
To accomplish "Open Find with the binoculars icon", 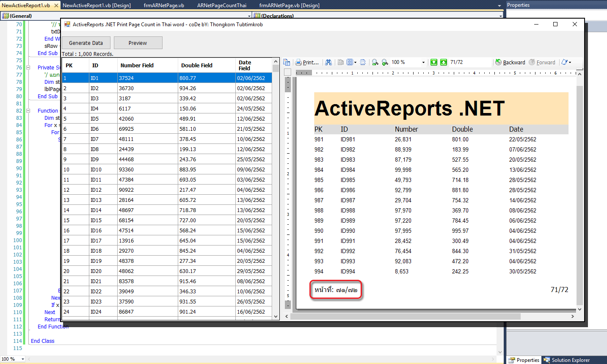I will tap(328, 62).
